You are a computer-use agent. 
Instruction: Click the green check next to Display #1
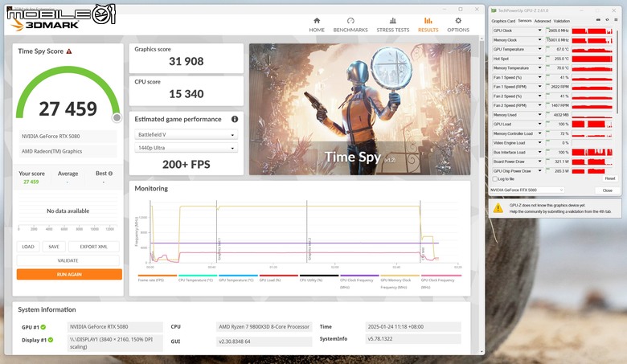(51, 340)
